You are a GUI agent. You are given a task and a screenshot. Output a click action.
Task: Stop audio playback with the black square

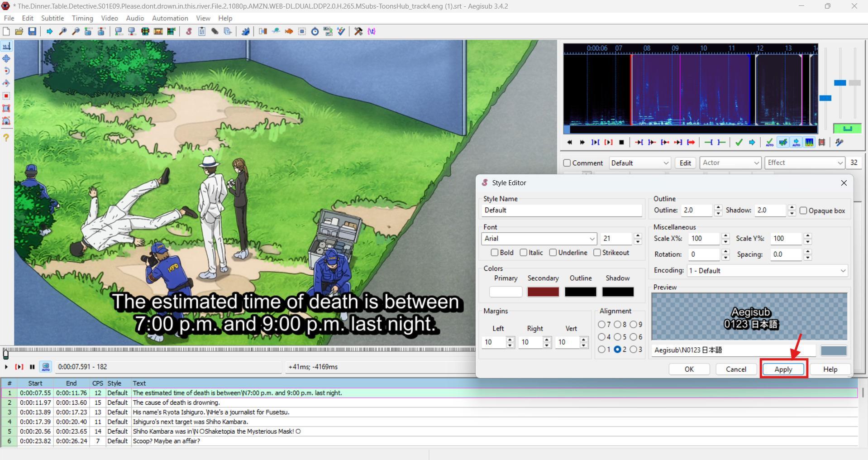click(x=621, y=142)
